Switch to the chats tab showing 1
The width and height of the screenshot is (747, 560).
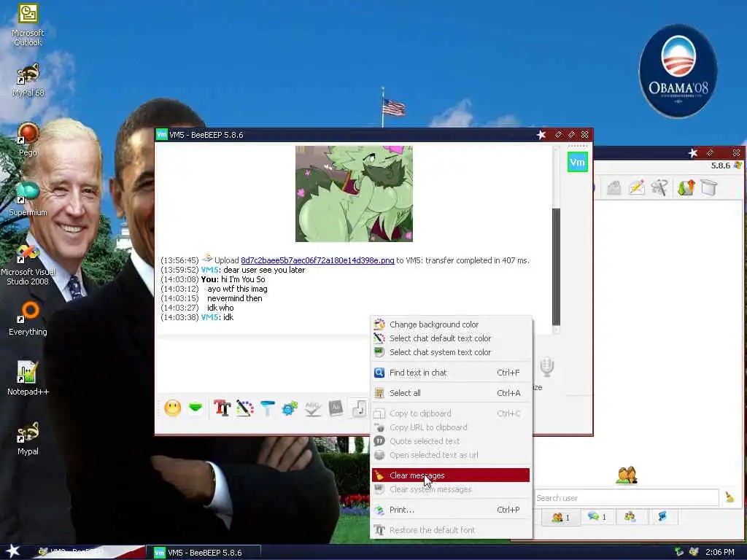click(x=597, y=517)
